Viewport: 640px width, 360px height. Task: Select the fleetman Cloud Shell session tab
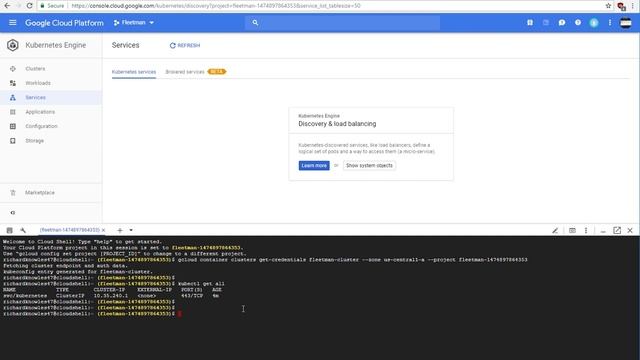point(69,230)
